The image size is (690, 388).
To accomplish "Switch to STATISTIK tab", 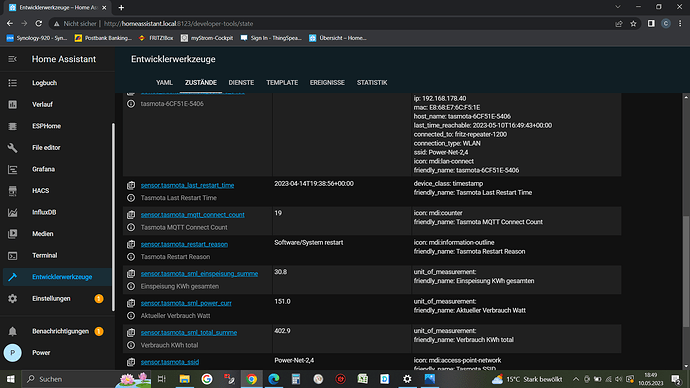I will click(x=372, y=83).
